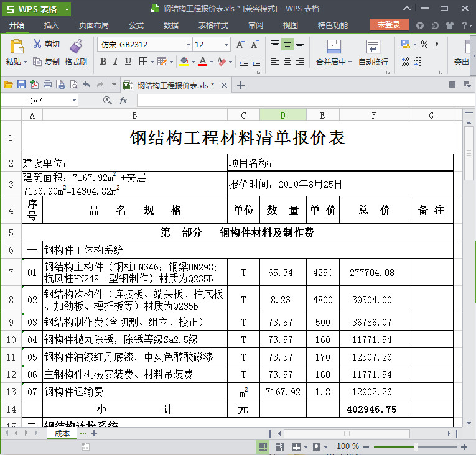Expand the Name Box dropdown arrow

click(74, 101)
